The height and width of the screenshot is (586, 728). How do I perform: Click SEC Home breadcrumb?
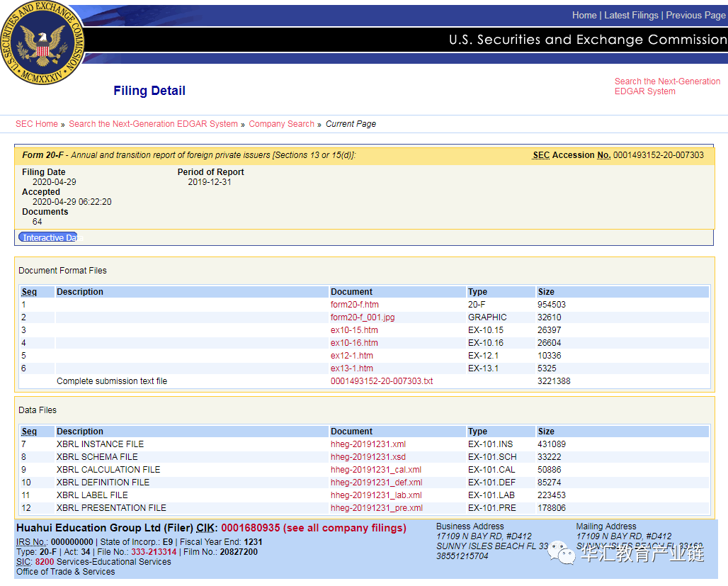(37, 124)
